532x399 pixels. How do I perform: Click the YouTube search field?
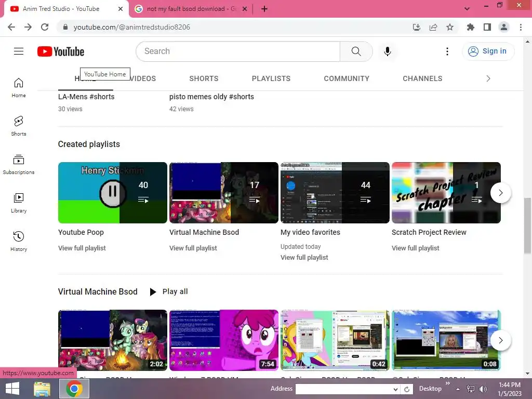[238, 51]
